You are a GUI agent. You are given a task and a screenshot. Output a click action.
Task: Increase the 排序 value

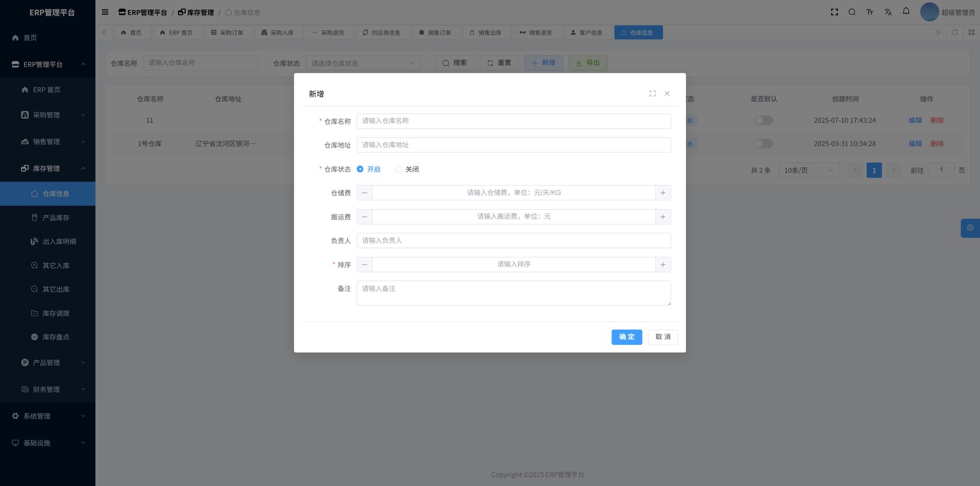coord(663,265)
